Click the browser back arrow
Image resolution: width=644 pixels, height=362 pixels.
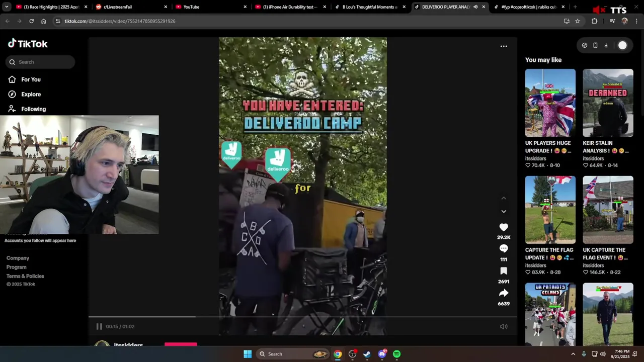(x=7, y=21)
